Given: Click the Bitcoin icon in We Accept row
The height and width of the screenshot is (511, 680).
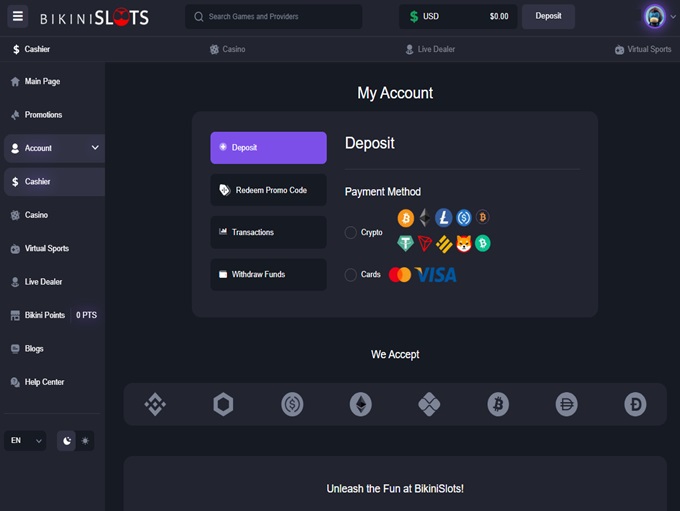Looking at the screenshot, I should (498, 404).
